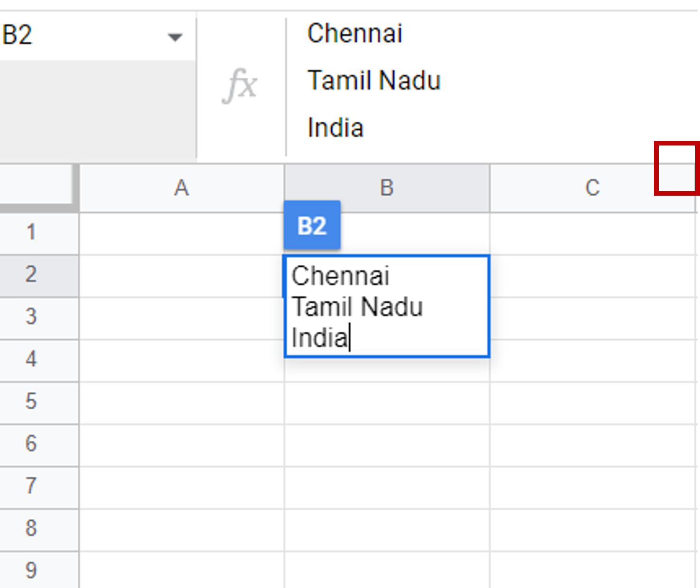Click the red highlighted box near column C
This screenshot has height=588, width=700.
(677, 168)
